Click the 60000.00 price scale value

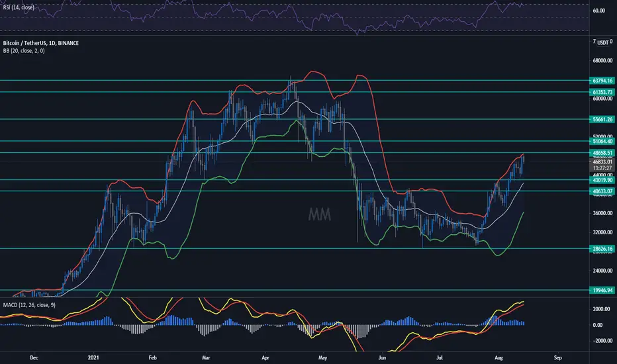tap(602, 99)
